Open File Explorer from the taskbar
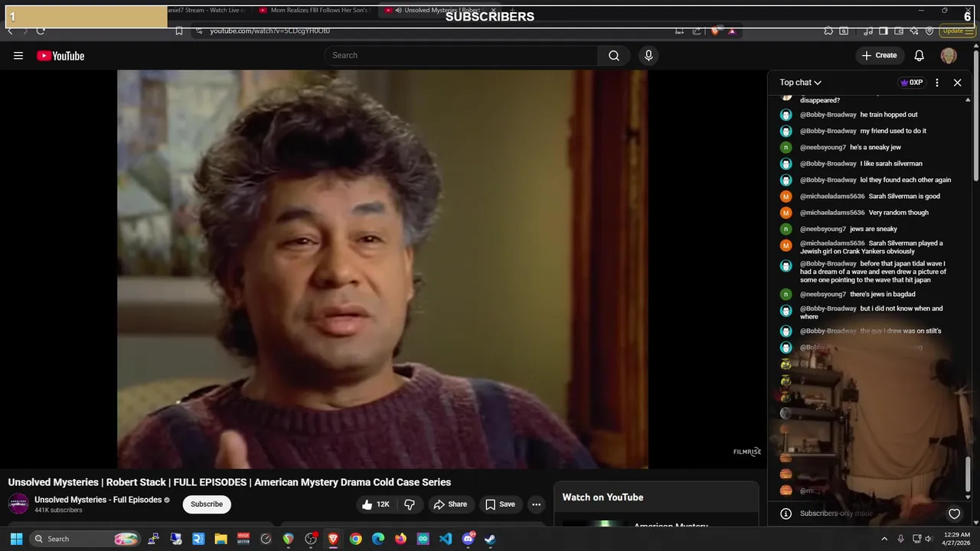Screen dimensions: 980x551 coord(220,539)
